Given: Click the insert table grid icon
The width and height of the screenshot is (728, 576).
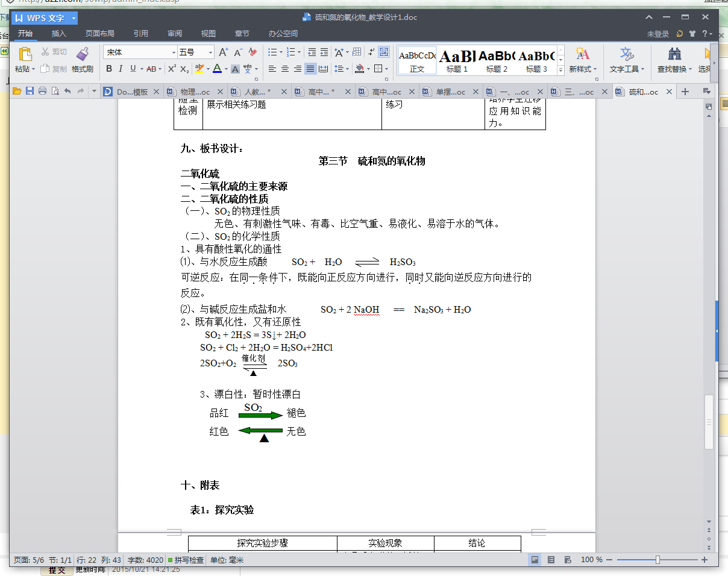Looking at the screenshot, I should [x=357, y=52].
